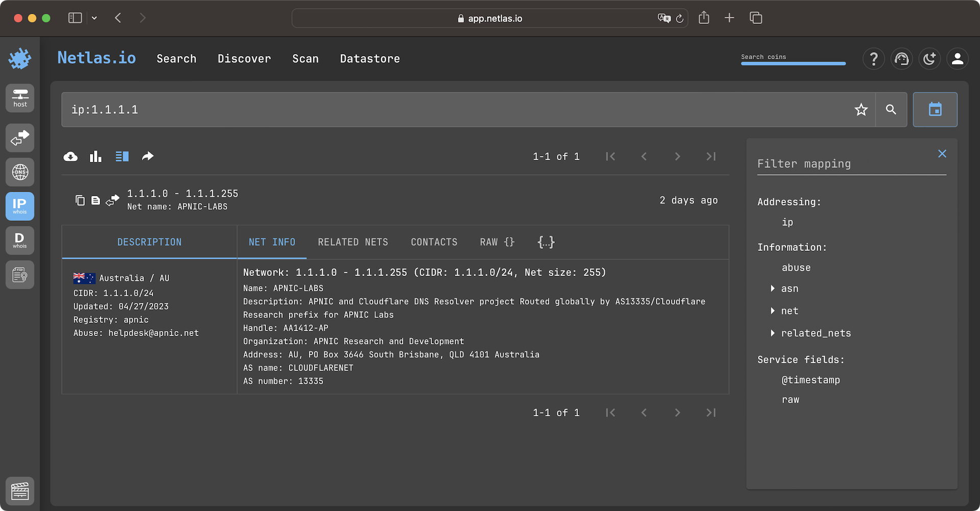This screenshot has width=980, height=511.
Task: Go to the last results page
Action: tap(710, 156)
